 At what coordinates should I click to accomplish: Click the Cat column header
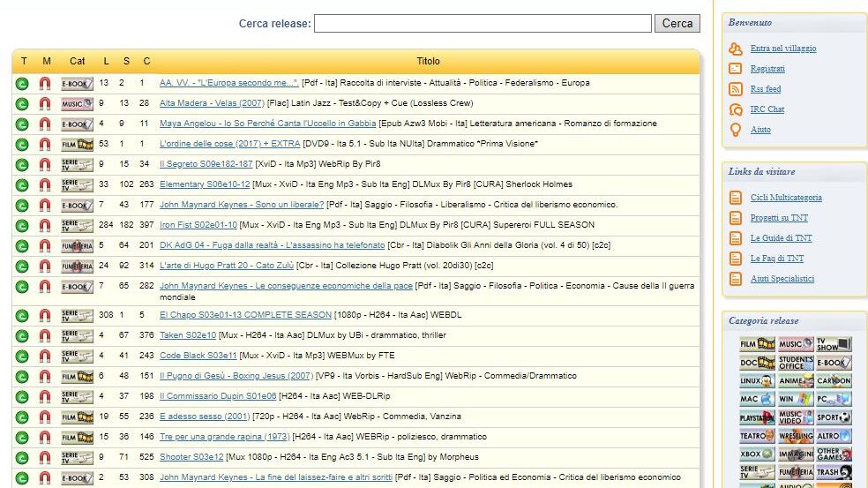point(77,61)
